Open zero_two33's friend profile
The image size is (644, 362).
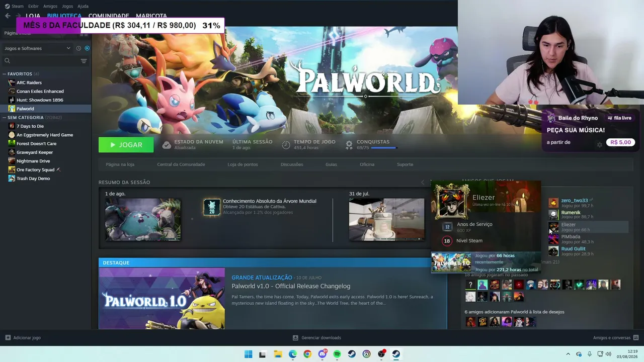[x=575, y=200]
